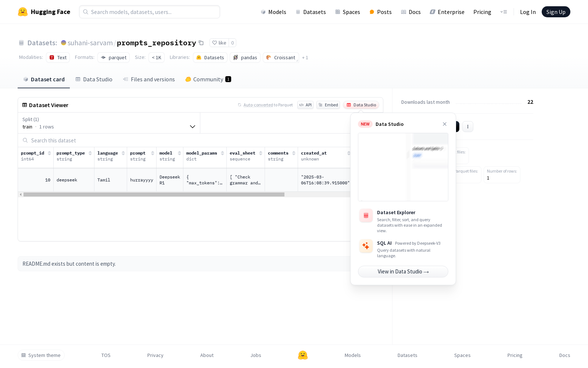The height and width of the screenshot is (368, 588).
Task: Click the Embed button
Action: (328, 105)
